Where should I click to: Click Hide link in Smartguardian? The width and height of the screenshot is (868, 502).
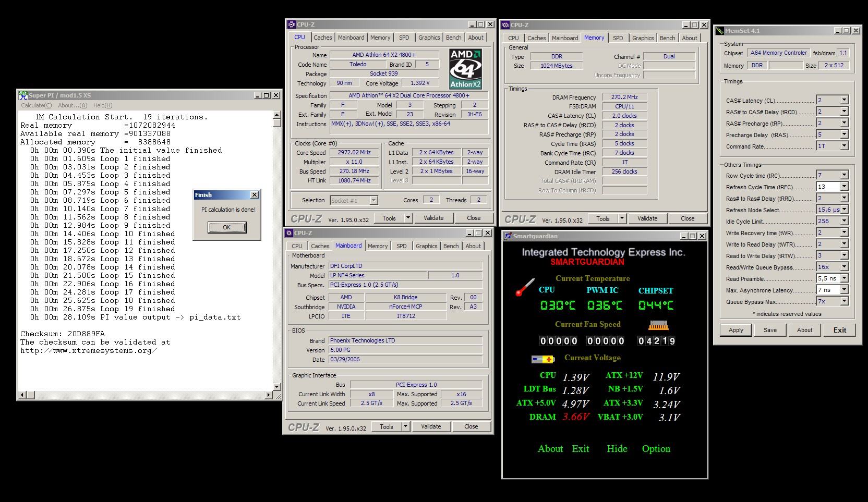click(617, 449)
